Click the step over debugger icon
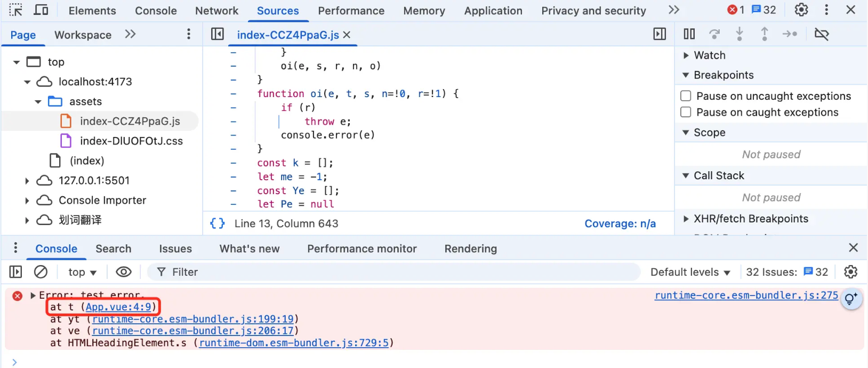Screen dimensions: 868x368 [x=714, y=34]
